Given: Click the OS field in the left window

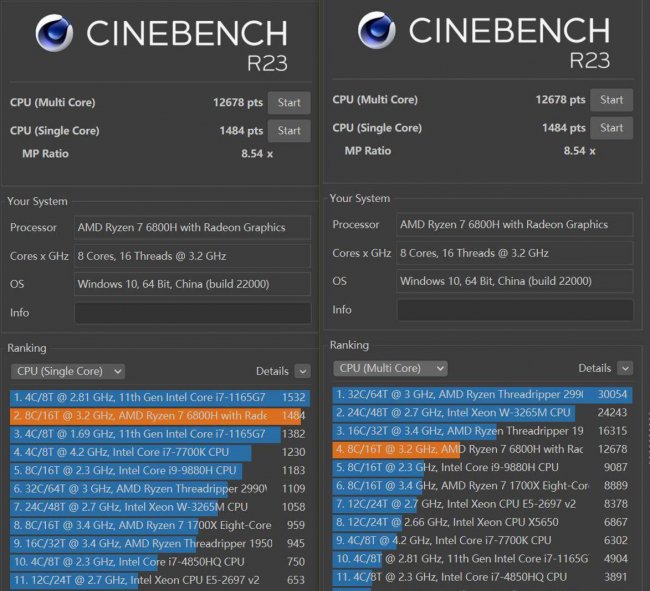Looking at the screenshot, I should [192, 284].
